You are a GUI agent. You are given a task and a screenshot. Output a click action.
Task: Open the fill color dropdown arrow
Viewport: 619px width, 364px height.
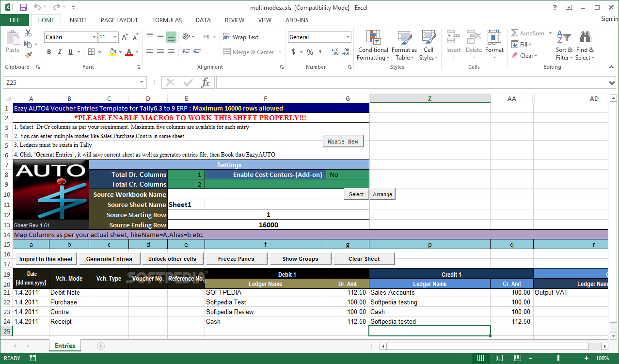[120, 52]
